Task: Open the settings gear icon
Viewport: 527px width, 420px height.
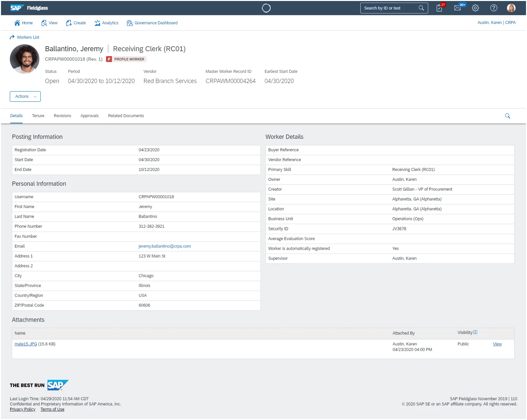Action: tap(475, 8)
